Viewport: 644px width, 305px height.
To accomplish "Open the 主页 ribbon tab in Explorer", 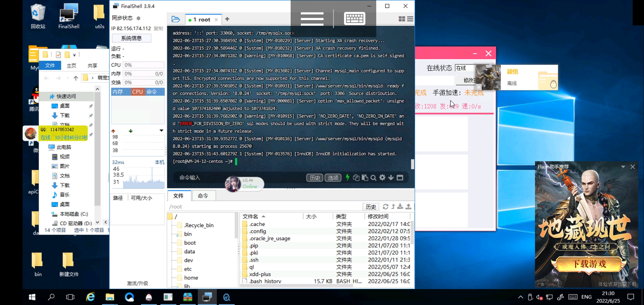I will pos(71,66).
